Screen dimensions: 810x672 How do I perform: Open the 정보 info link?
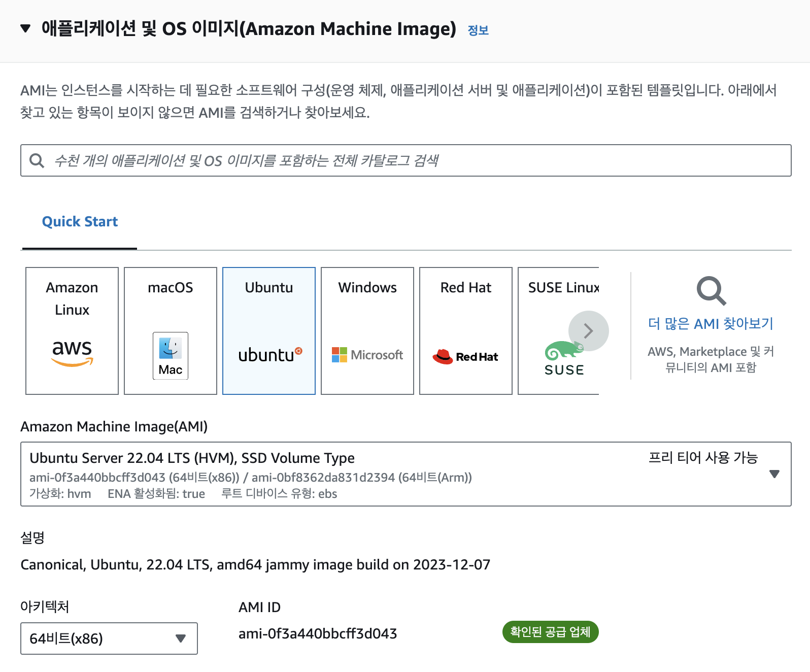coord(478,30)
